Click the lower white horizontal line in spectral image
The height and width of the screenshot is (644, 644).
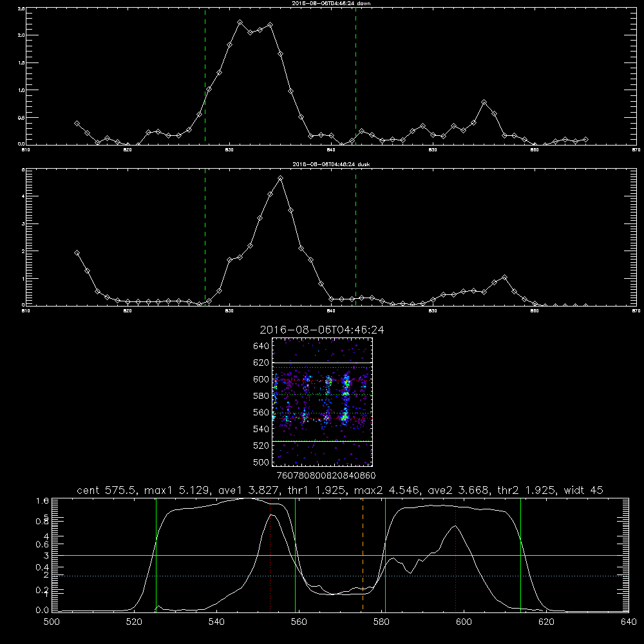322,441
